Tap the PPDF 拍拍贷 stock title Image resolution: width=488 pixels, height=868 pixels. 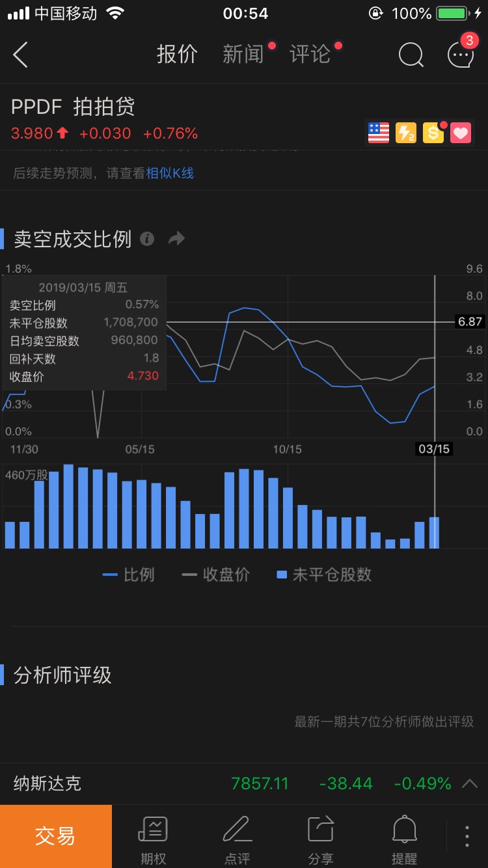coord(73,107)
